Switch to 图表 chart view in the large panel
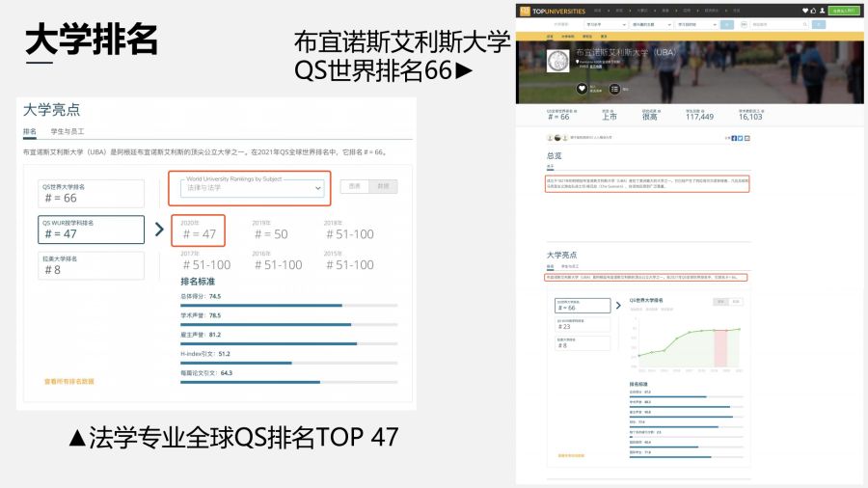The height and width of the screenshot is (488, 868). [354, 186]
